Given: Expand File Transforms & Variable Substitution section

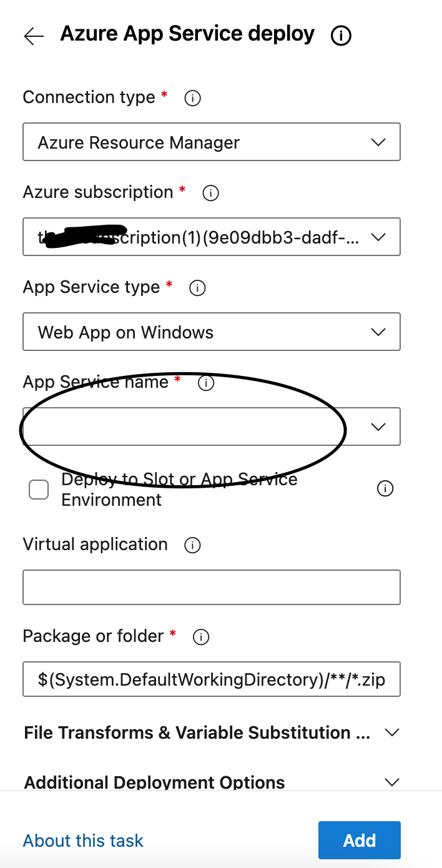Looking at the screenshot, I should tap(212, 732).
